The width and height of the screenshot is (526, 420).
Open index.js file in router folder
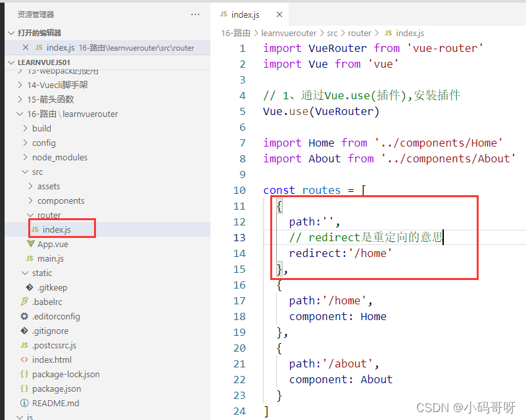coord(57,230)
